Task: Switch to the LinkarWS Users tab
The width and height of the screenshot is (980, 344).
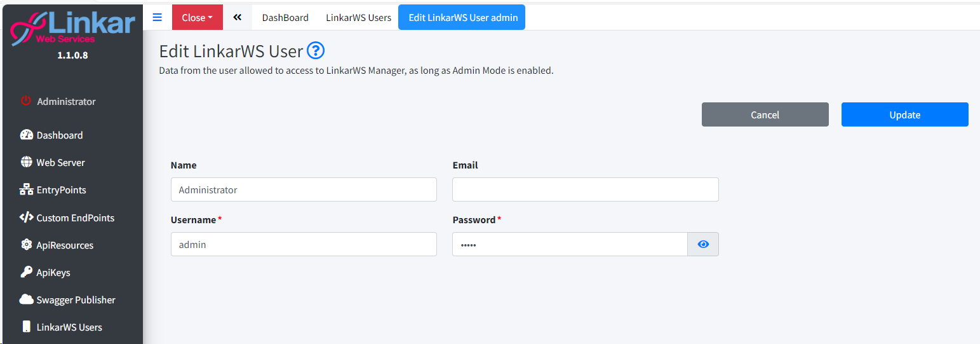Action: tap(358, 17)
